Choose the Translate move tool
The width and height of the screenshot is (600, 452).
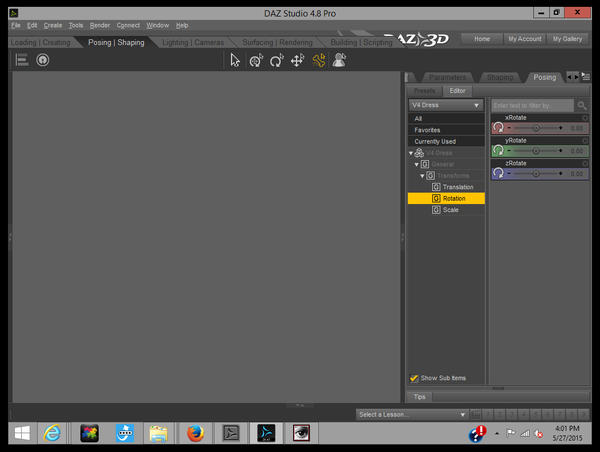point(297,60)
